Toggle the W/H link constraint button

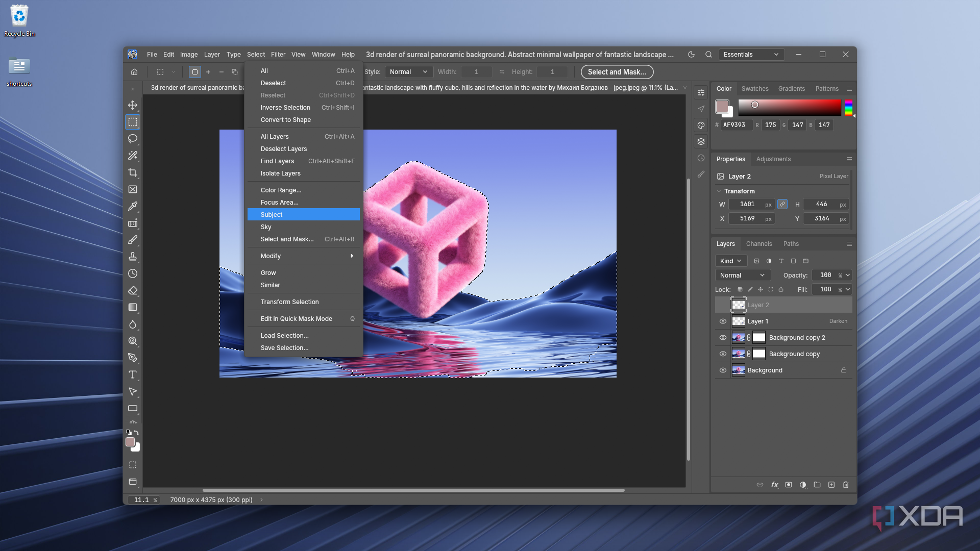(782, 204)
